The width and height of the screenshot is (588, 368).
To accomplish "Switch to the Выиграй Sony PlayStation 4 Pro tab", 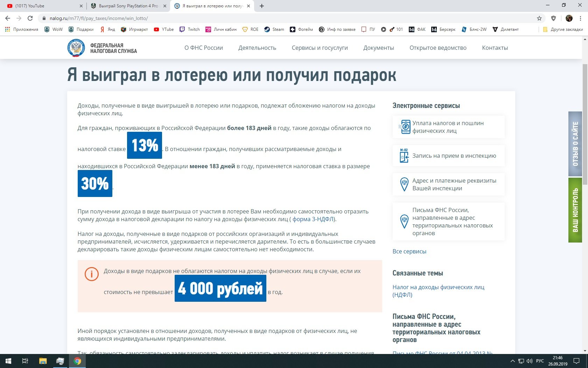I will coord(128,6).
